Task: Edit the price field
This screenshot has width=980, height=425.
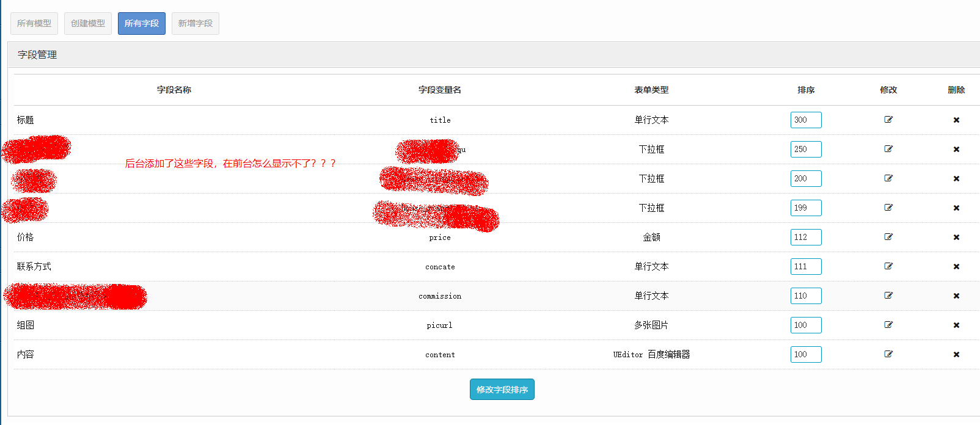Action: [888, 237]
